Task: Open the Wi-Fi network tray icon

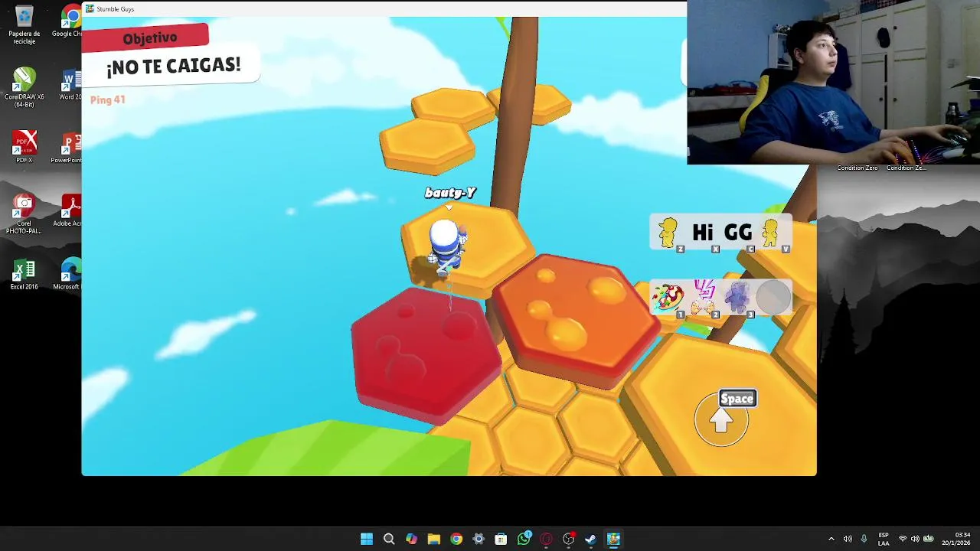Action: pyautogui.click(x=903, y=539)
